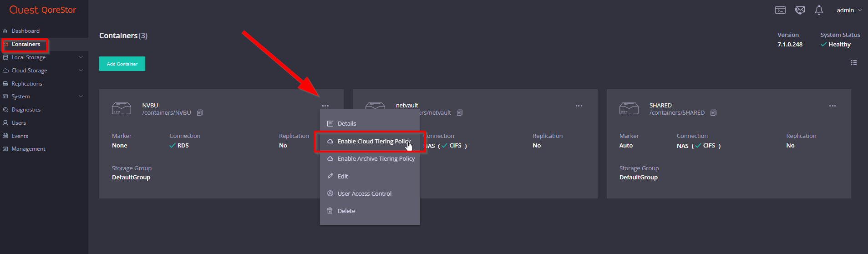This screenshot has height=254, width=868.
Task: Click SHARED card's DefaultGroup storage group
Action: (x=639, y=178)
